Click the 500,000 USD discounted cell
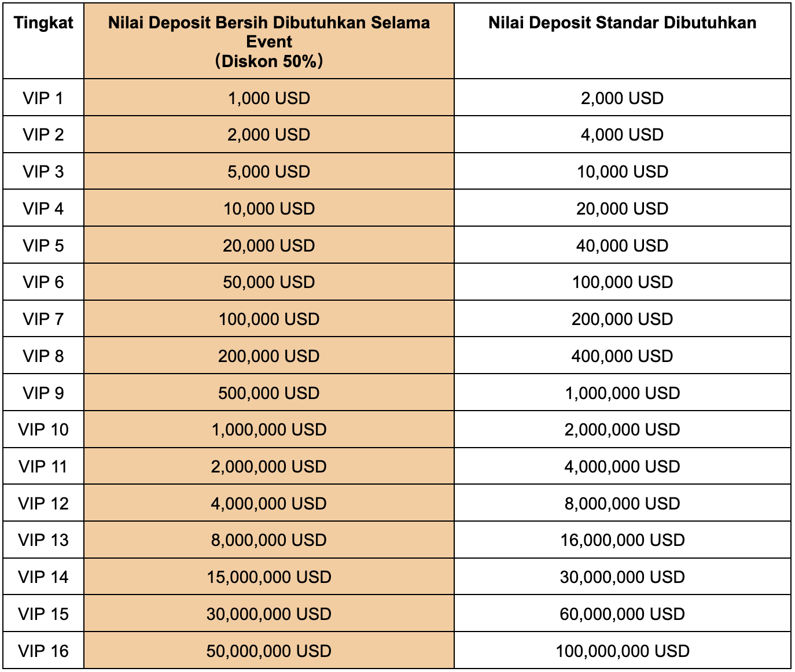795x672 pixels. (269, 393)
